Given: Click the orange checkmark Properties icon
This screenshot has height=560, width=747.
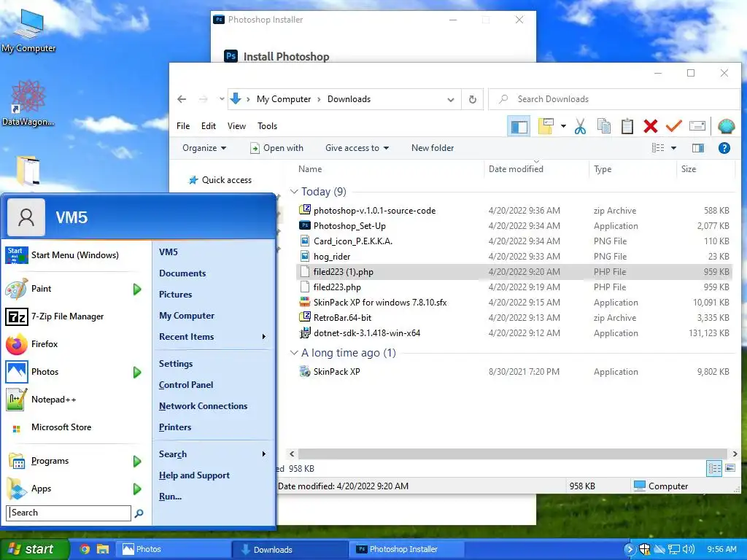Looking at the screenshot, I should coord(673,126).
